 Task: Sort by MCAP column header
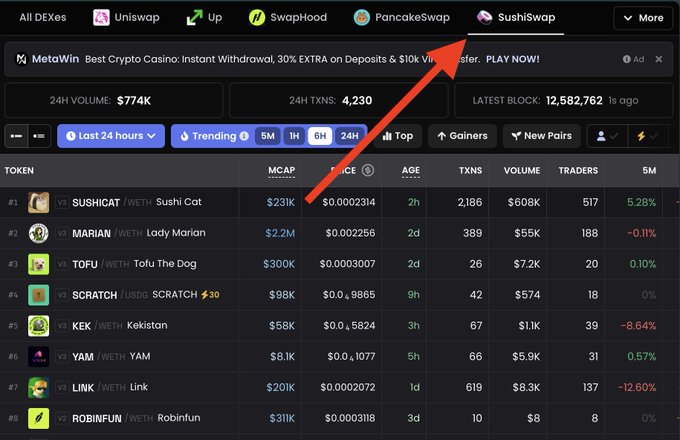click(281, 170)
